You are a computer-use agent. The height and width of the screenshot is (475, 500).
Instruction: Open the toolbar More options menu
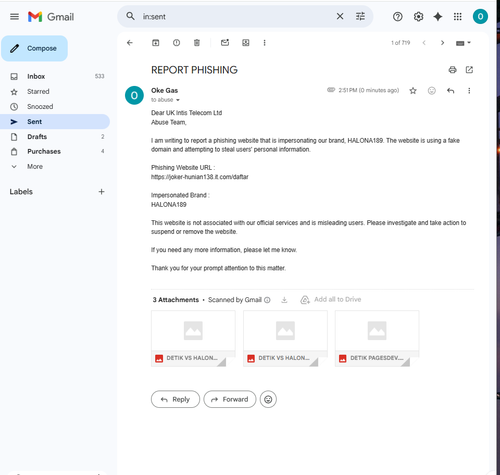click(264, 43)
